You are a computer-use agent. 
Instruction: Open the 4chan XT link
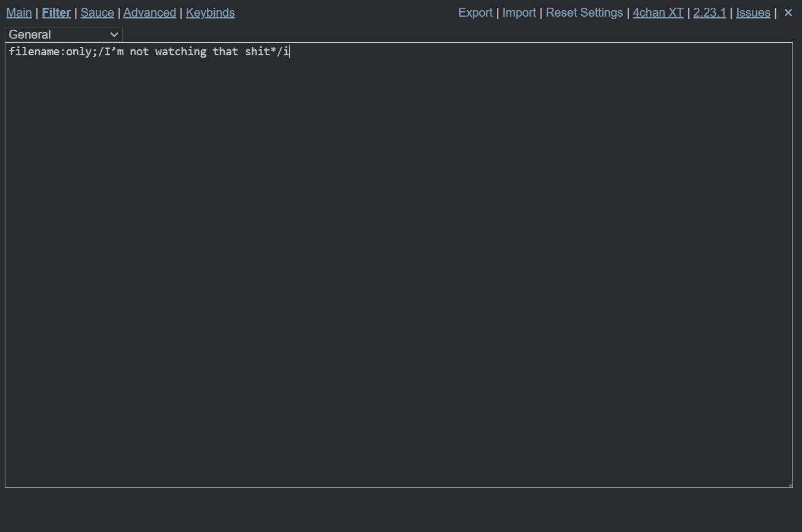[658, 12]
